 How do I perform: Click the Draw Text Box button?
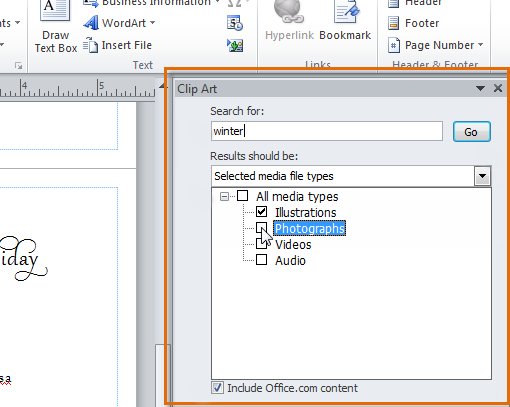coord(56,27)
